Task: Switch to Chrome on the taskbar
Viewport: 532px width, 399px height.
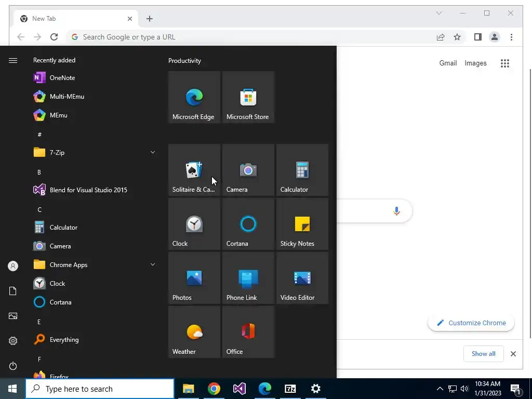Action: point(214,389)
